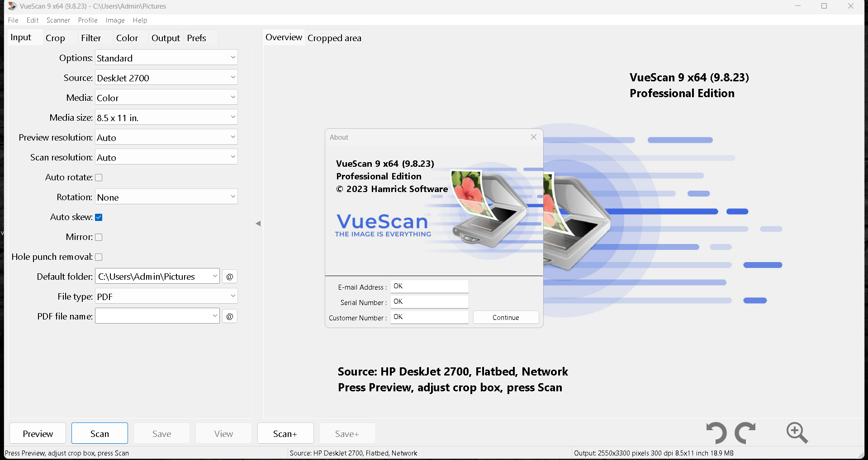This screenshot has width=868, height=460.
Task: Select the Overview tab
Action: point(284,38)
